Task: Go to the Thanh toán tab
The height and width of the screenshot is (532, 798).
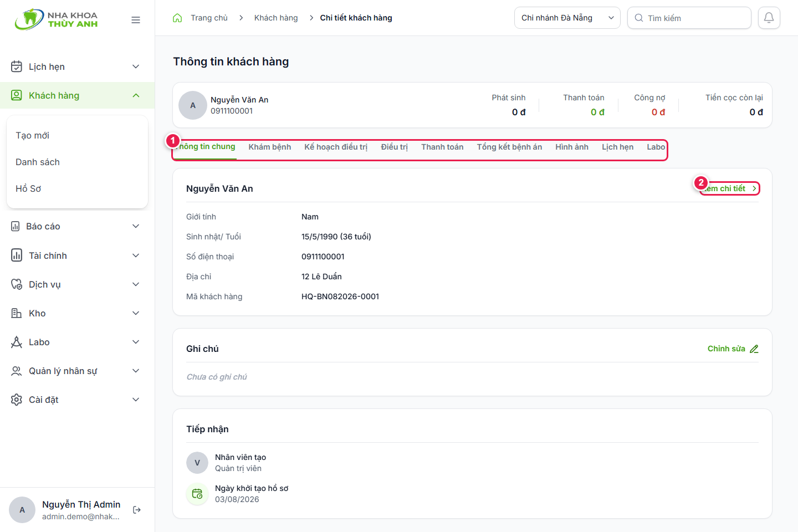Action: (442, 147)
